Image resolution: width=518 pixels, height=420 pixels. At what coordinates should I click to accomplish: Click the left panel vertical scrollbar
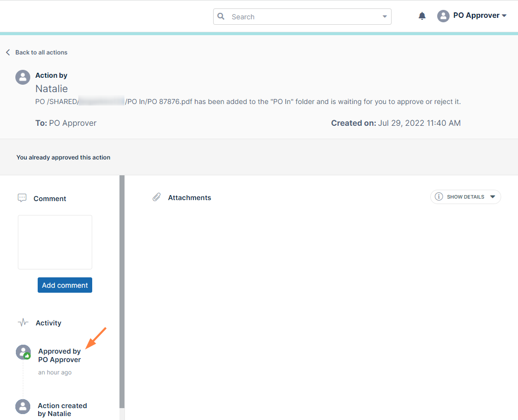122,292
